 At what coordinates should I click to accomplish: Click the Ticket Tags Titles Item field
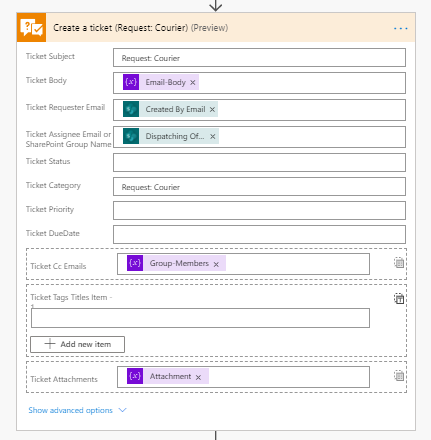point(200,318)
